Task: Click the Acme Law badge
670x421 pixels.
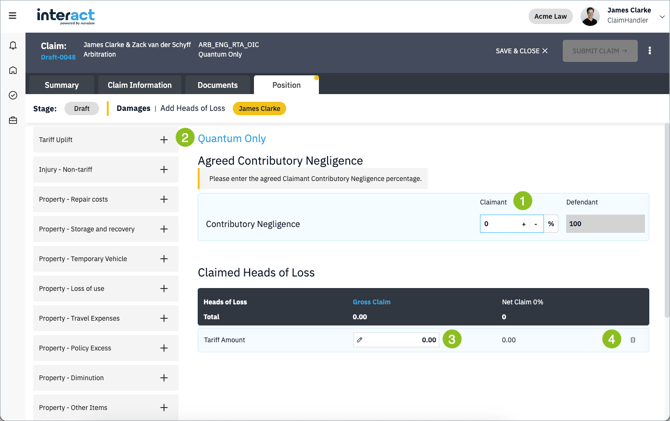Action: coord(550,16)
